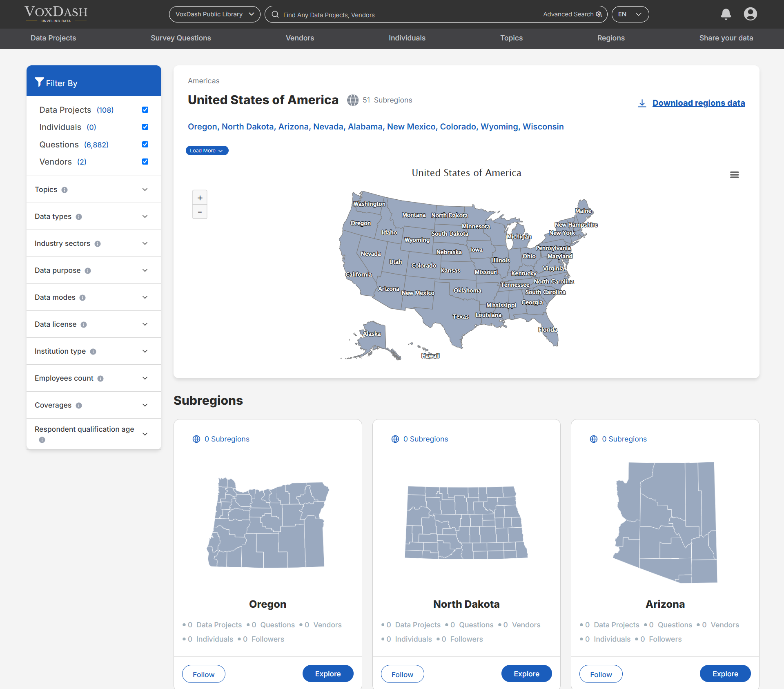Uncheck the Questions filter

[x=145, y=144]
